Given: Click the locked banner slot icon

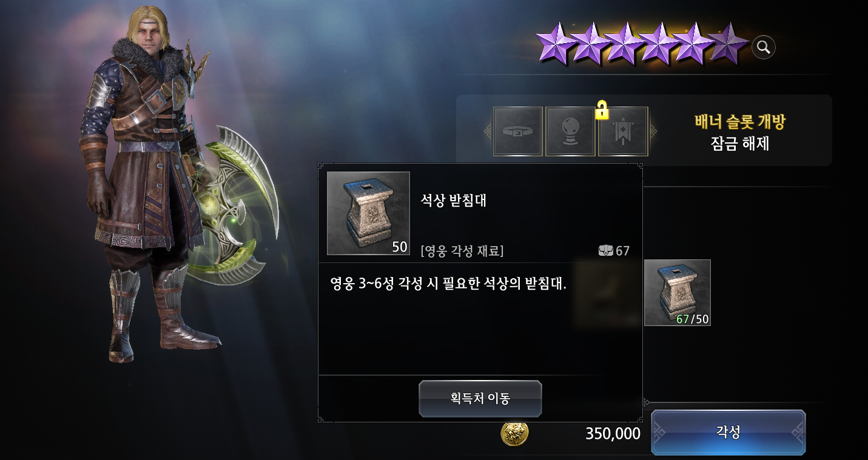Looking at the screenshot, I should [623, 132].
